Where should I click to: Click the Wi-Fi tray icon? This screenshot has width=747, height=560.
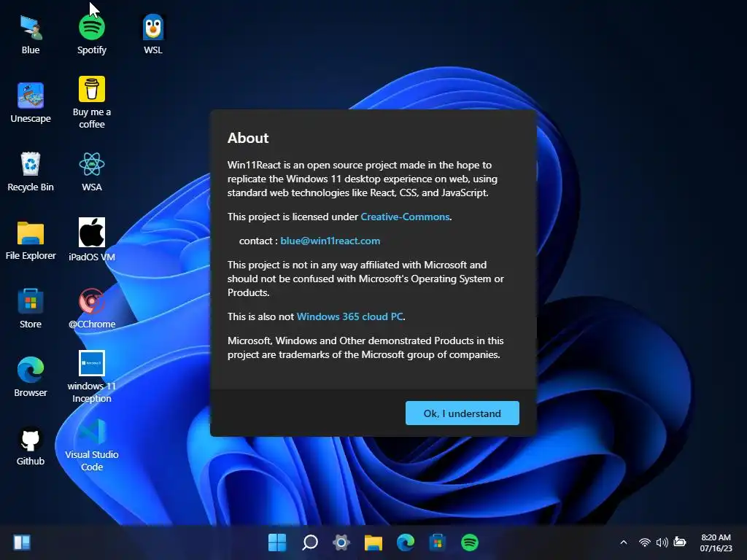pyautogui.click(x=644, y=542)
